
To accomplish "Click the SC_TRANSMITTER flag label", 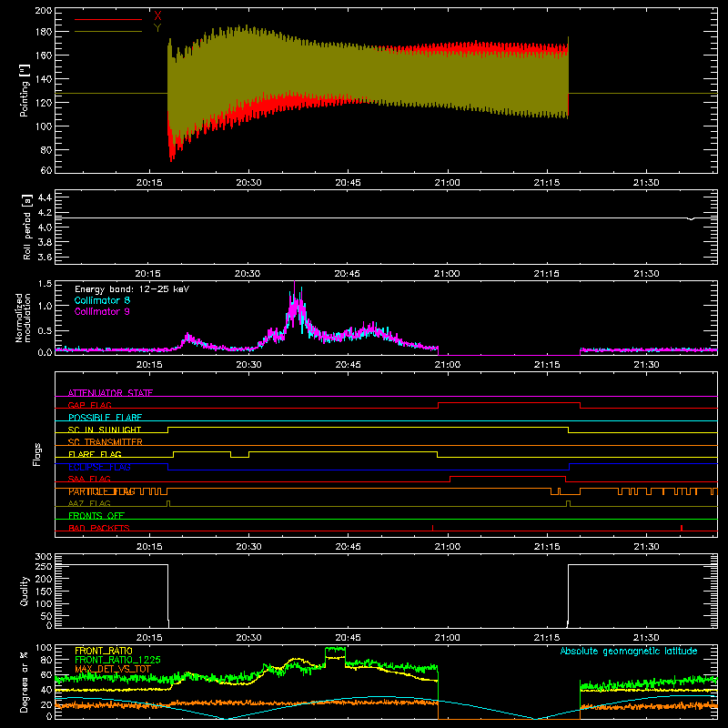I will tap(106, 442).
